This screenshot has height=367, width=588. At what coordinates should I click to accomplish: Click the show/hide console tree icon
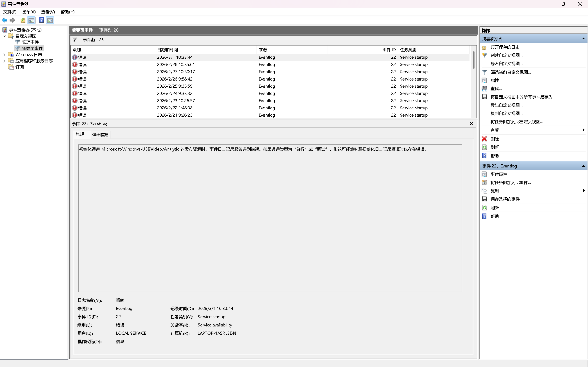pos(31,20)
